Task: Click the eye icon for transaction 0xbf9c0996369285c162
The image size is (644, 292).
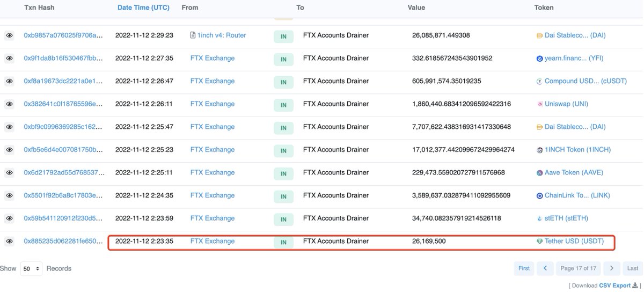Action: point(9,127)
